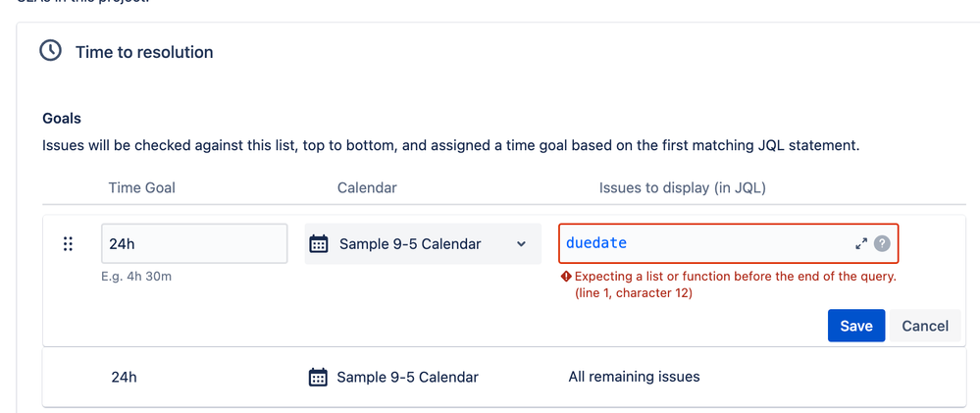Image resolution: width=980 pixels, height=413 pixels.
Task: Open the Sample 9-5 Calendar dropdown
Action: (423, 243)
